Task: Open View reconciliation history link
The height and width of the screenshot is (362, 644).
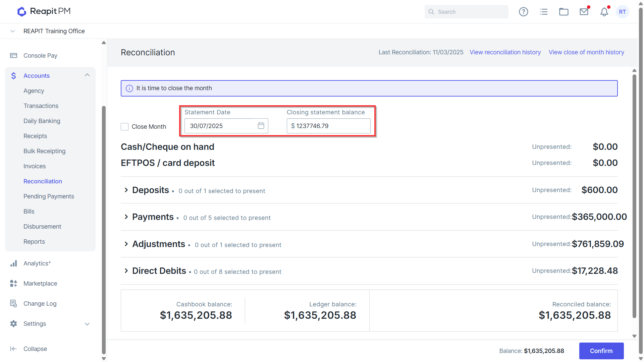Action: point(505,52)
